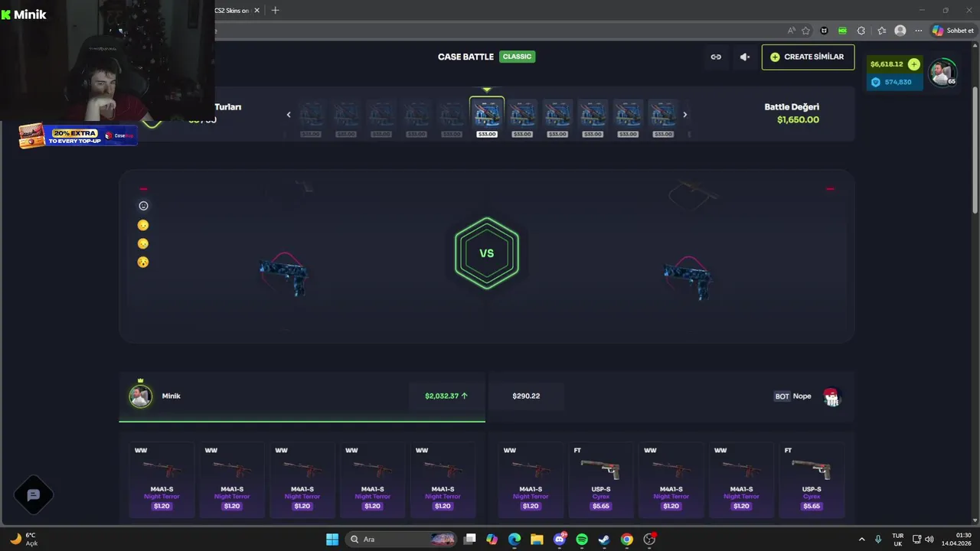Open the Nope bot avatar
The width and height of the screenshot is (980, 551).
click(831, 396)
